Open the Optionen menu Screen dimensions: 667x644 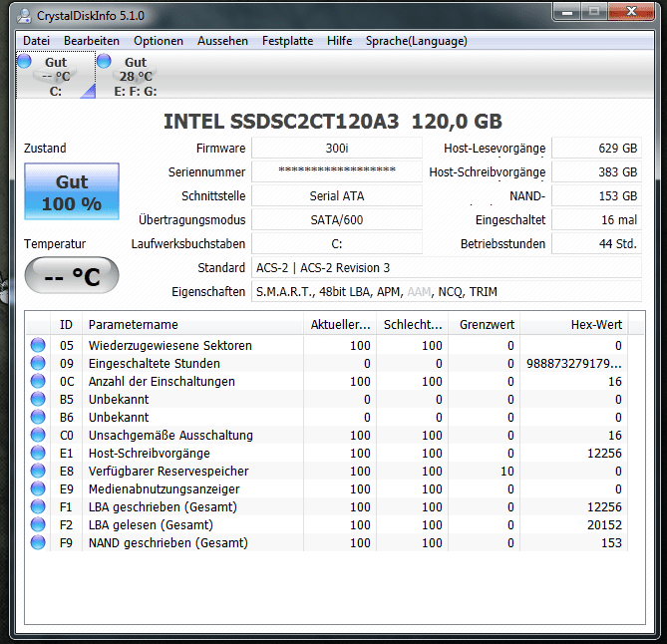[159, 41]
